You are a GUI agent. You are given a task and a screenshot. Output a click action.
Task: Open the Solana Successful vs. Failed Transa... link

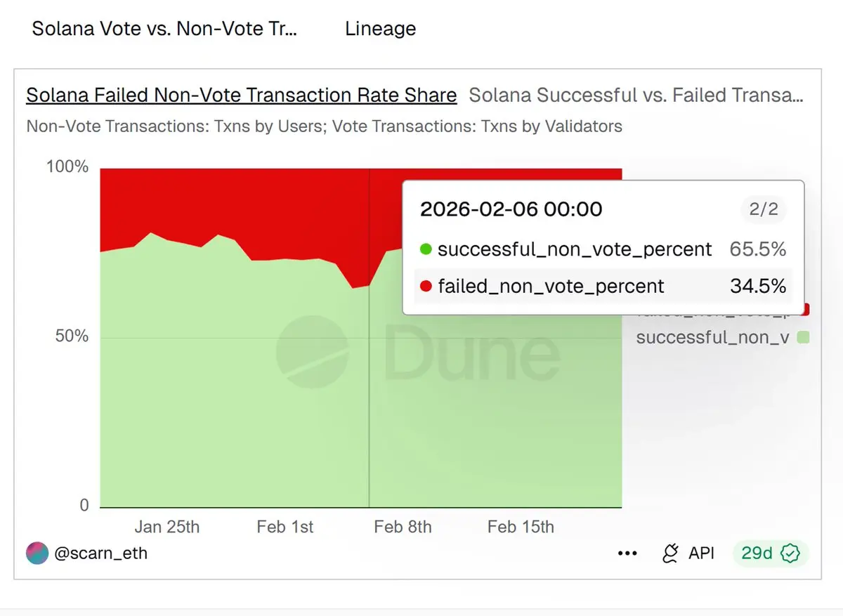636,96
